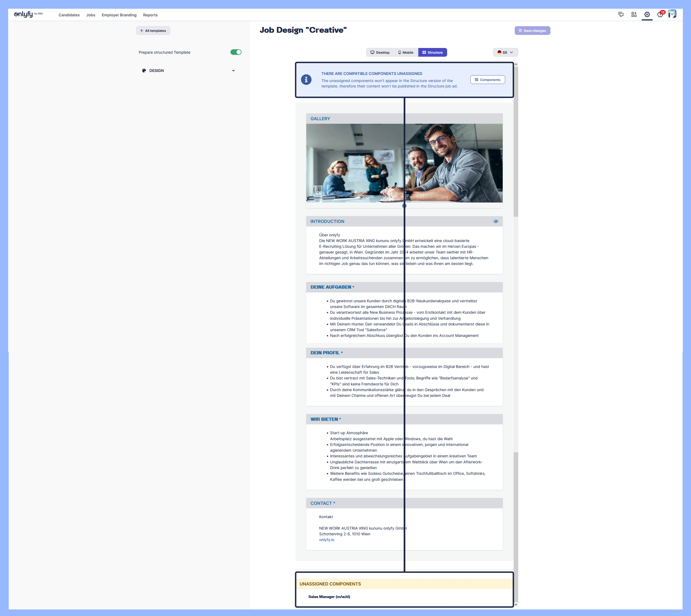Switch to the Structure tab
Image resolution: width=691 pixels, height=616 pixels.
click(432, 52)
